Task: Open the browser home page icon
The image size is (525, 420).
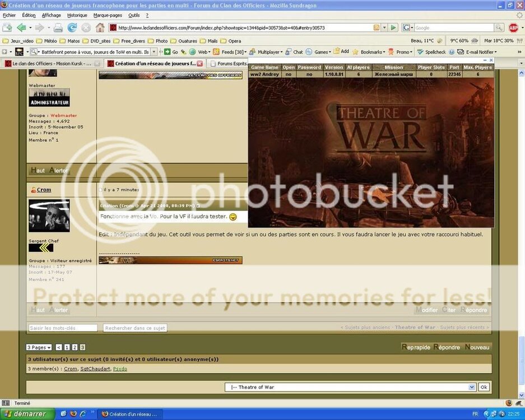Action: coord(99,27)
